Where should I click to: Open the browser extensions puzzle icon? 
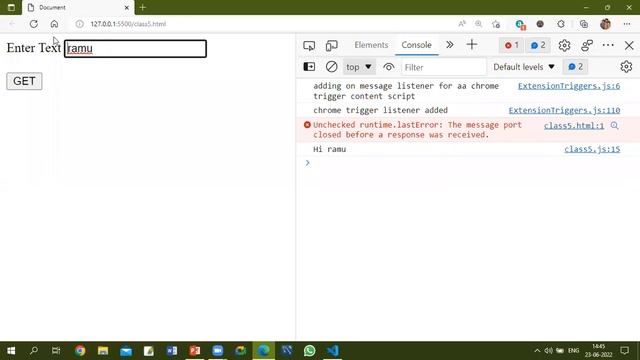pos(561,24)
